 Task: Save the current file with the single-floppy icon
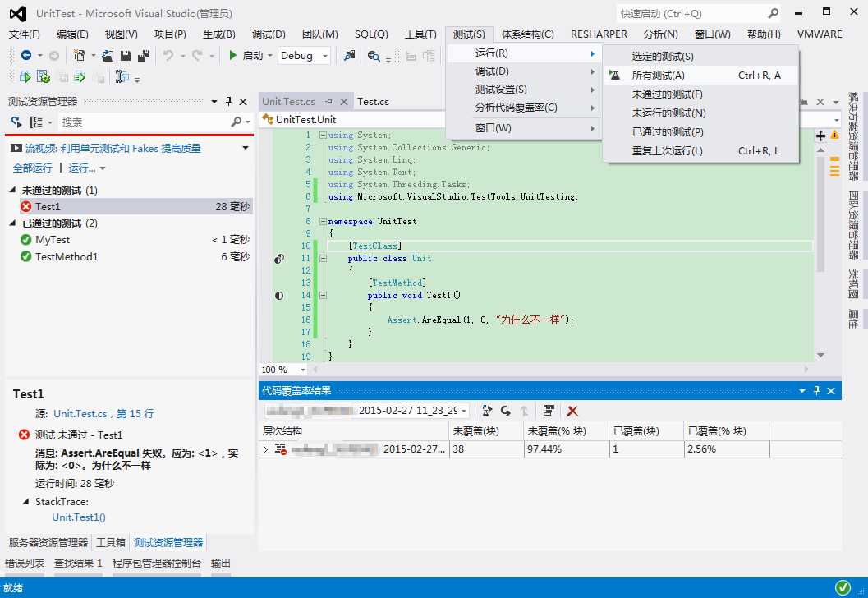(x=125, y=55)
